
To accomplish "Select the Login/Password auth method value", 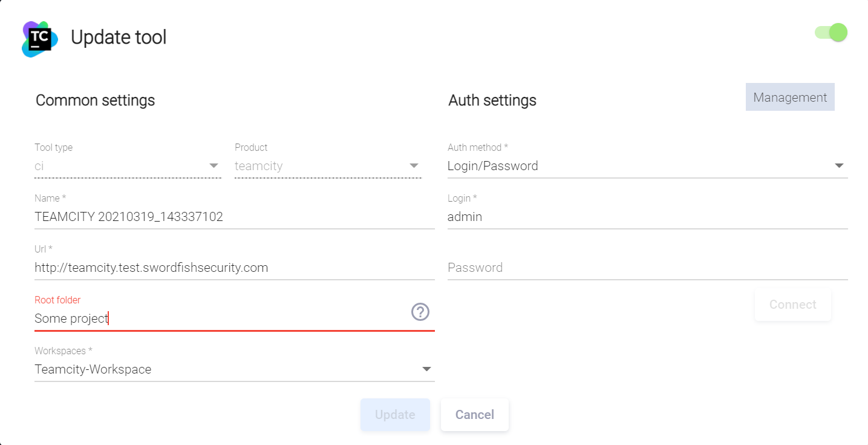I will coord(493,166).
